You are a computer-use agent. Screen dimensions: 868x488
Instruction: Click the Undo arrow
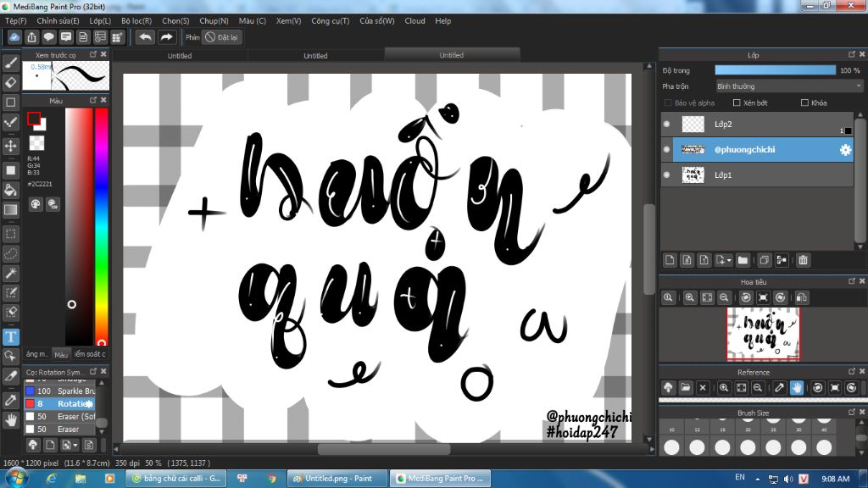(145, 37)
